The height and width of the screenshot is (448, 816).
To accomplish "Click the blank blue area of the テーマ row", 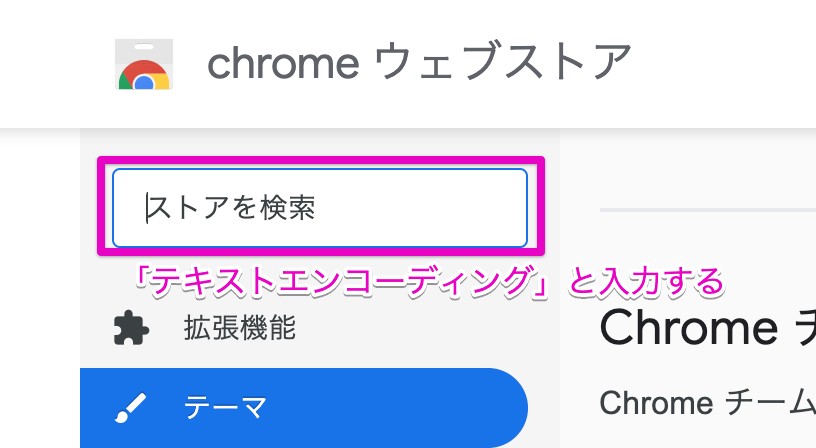I will coord(400,407).
